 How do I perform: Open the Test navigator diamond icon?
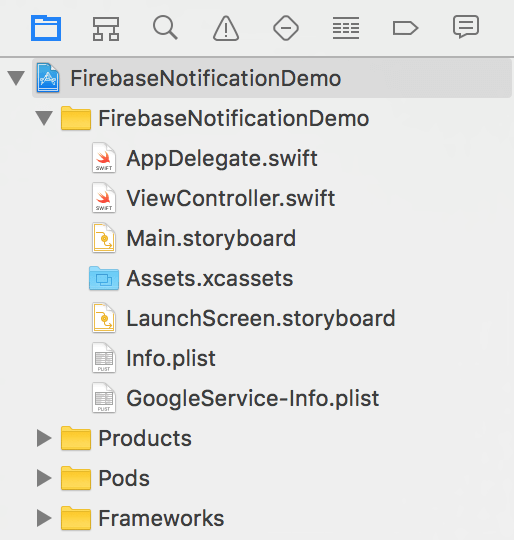pos(286,28)
